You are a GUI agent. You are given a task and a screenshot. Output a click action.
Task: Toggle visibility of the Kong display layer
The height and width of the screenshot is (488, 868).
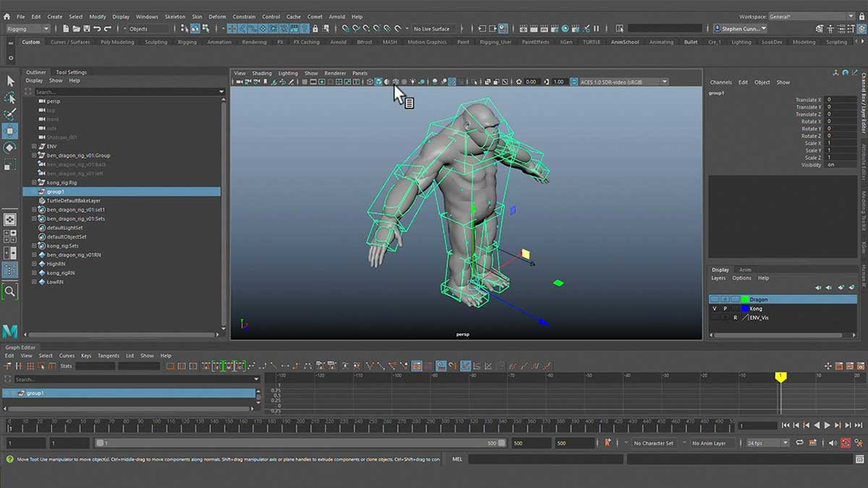(714, 309)
